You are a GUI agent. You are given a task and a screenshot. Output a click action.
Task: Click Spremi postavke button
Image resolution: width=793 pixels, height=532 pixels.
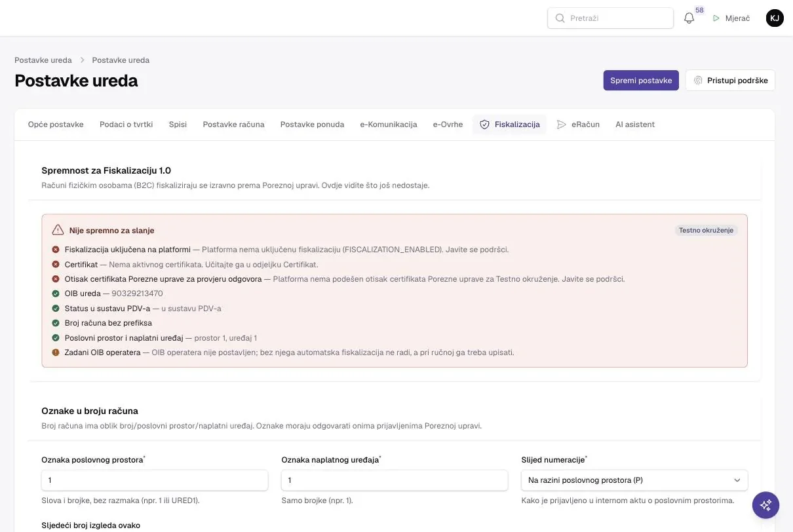click(641, 81)
